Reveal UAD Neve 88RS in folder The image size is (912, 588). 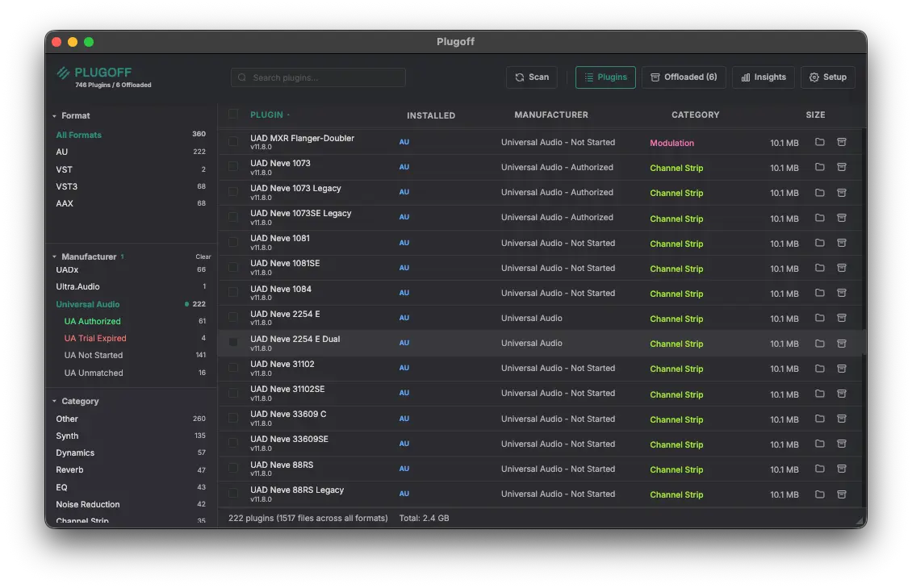click(819, 469)
